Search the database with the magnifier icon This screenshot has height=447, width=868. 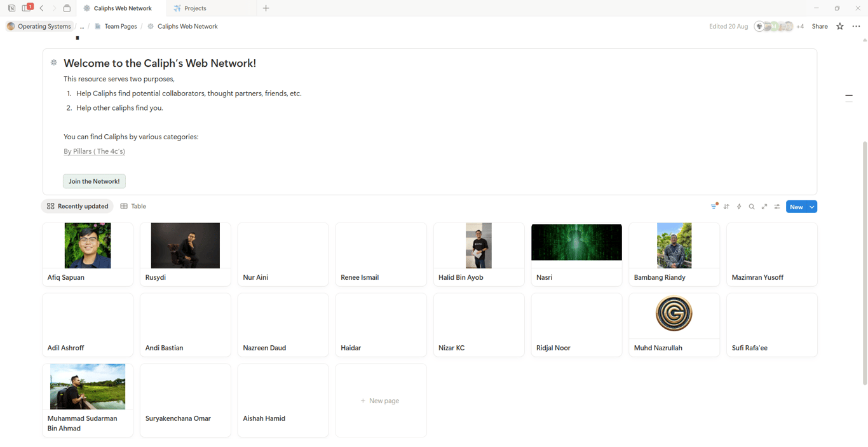pyautogui.click(x=752, y=207)
